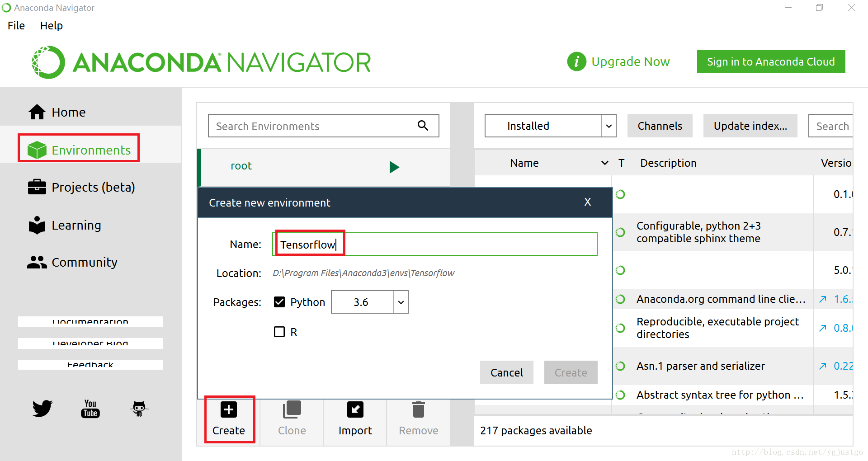Click the Clone environment icon

(292, 409)
